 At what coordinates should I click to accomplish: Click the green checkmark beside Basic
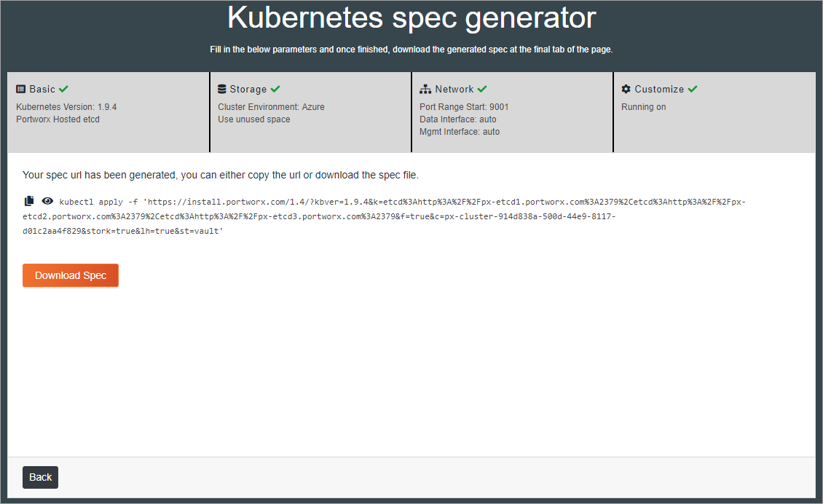(x=63, y=90)
